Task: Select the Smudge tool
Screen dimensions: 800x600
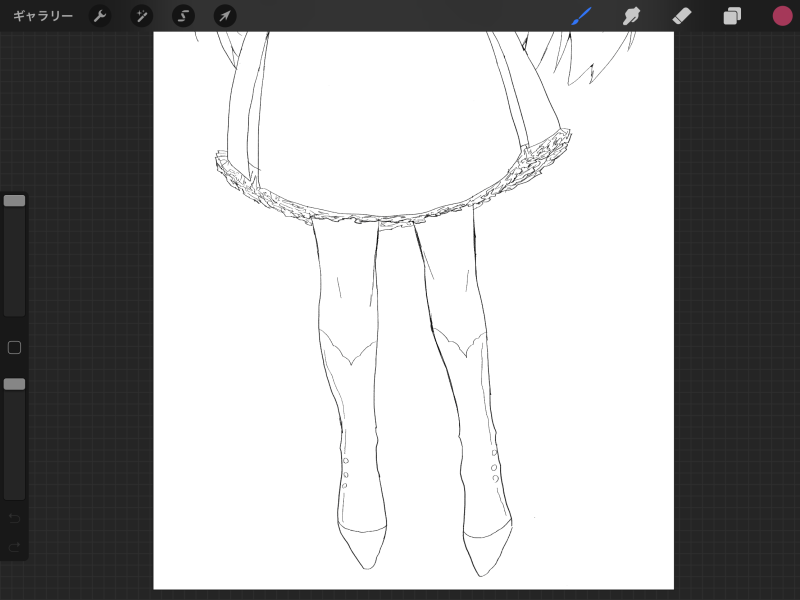Action: 632,16
